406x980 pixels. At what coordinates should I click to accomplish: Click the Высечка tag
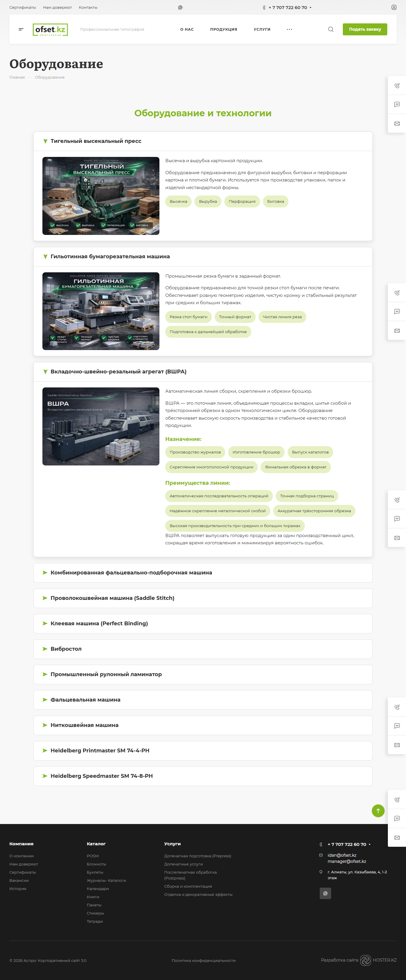click(178, 202)
